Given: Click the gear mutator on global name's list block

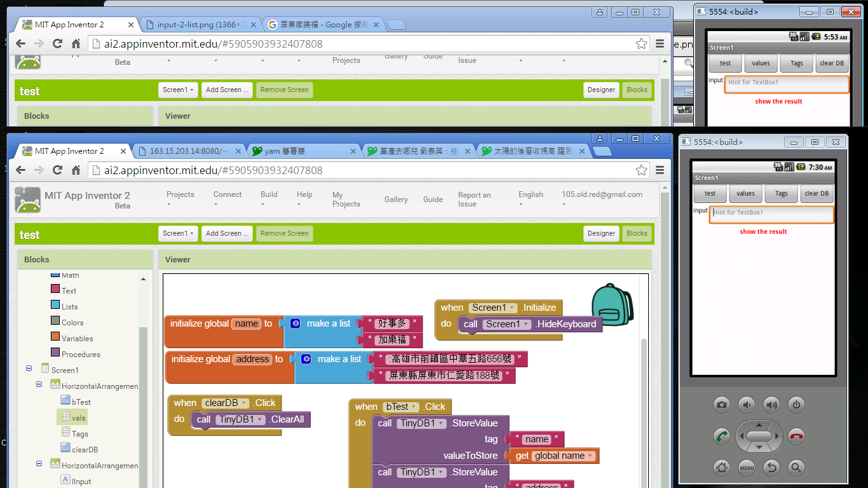Looking at the screenshot, I should tap(295, 323).
